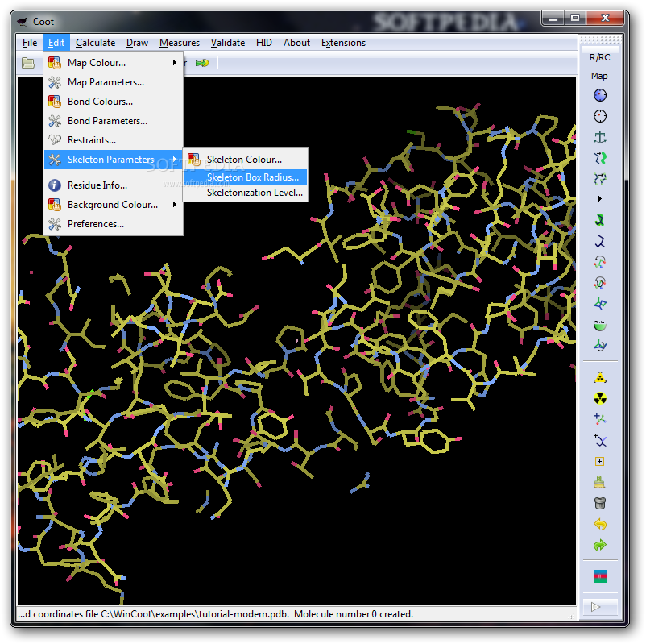The width and height of the screenshot is (646, 644).
Task: Expand the Map Colour submenu arrow
Action: coord(174,63)
